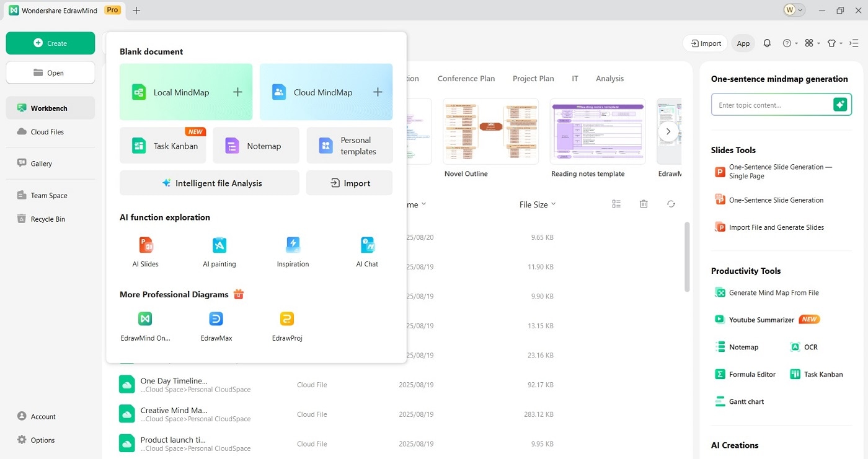Viewport: 868px width, 459px height.
Task: Show next templates with the carousel arrow
Action: [668, 131]
